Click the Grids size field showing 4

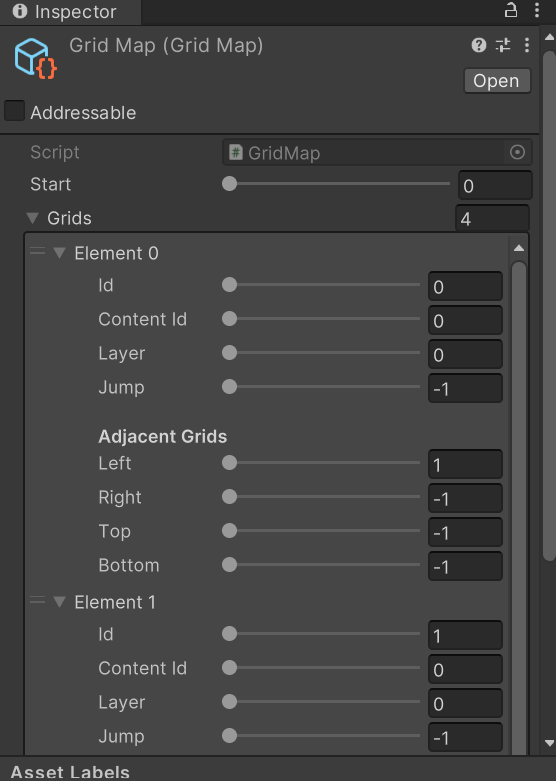click(492, 219)
